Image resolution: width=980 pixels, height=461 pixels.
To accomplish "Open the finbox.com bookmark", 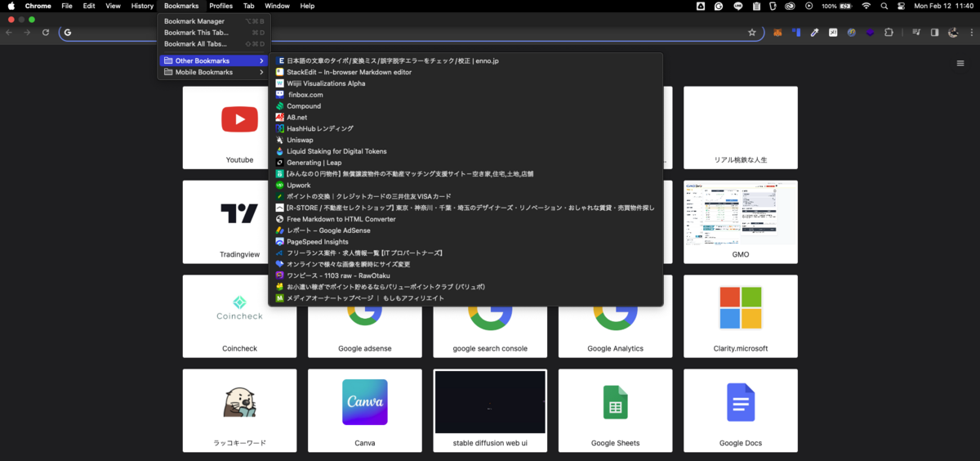I will click(x=465, y=95).
